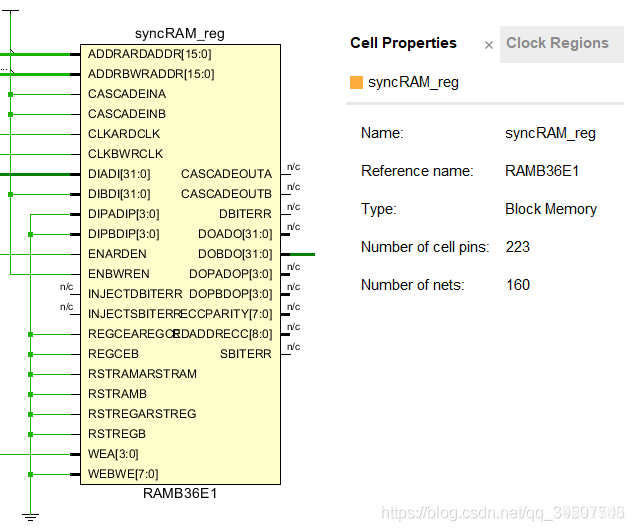Screen dimensions: 634x531
Task: Select the RAMB36E1 reference name value
Action: pyautogui.click(x=542, y=171)
